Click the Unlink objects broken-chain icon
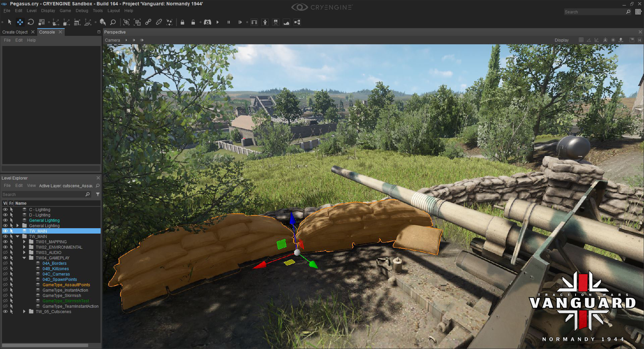The width and height of the screenshot is (644, 349). coord(159,22)
